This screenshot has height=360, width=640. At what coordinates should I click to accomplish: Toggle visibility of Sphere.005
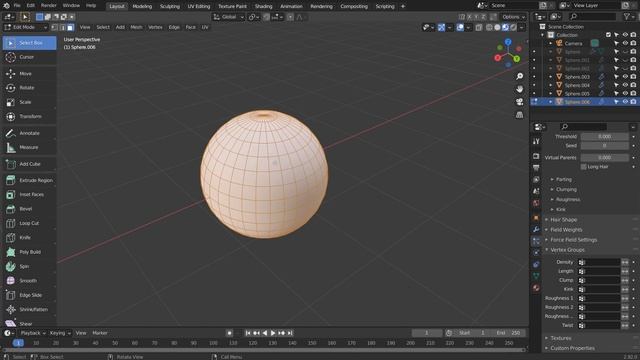(625, 93)
